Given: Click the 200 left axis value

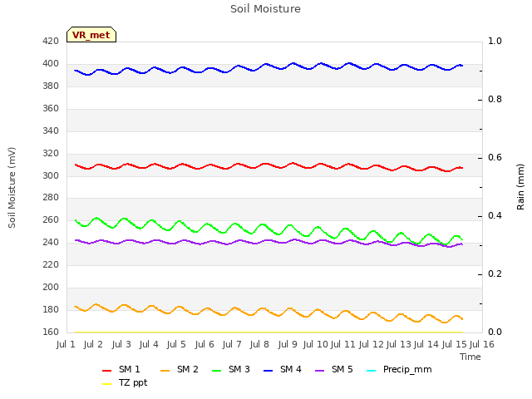Looking at the screenshot, I should (x=51, y=287).
